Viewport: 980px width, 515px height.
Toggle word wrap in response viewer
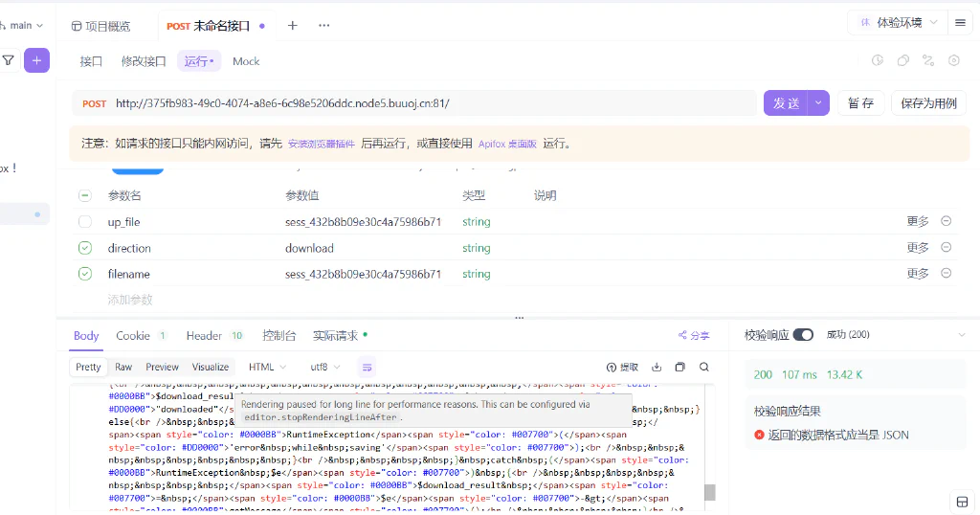[367, 367]
